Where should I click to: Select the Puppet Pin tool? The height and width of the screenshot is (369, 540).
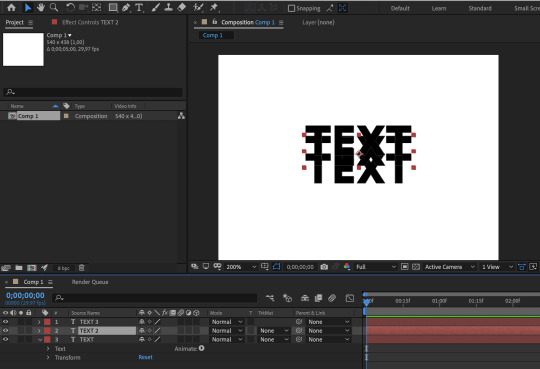coord(214,7)
